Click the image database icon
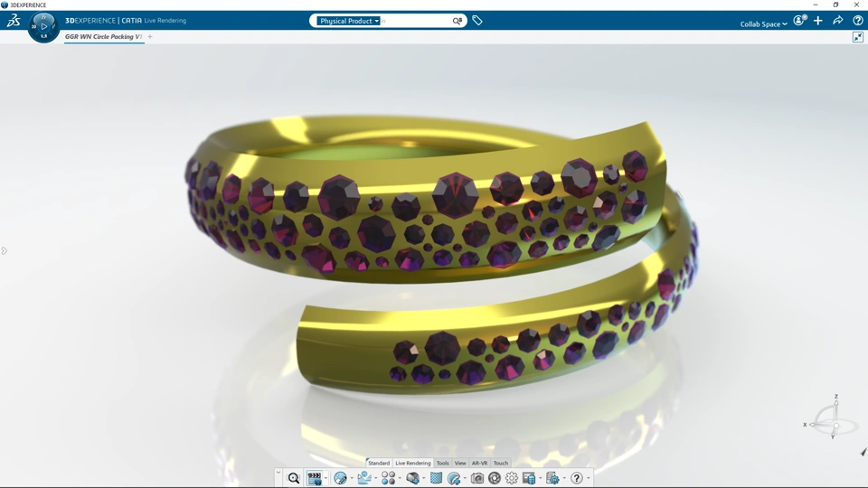Screen dimensions: 868x488 [x=529, y=478]
